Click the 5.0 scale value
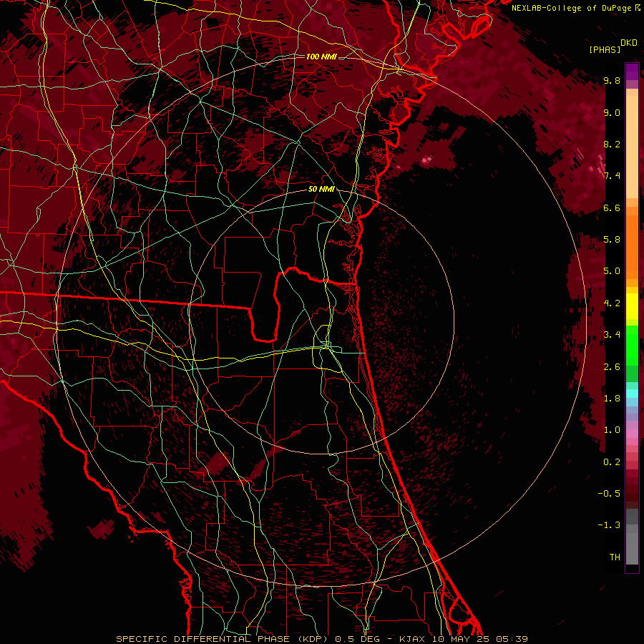 click(612, 271)
